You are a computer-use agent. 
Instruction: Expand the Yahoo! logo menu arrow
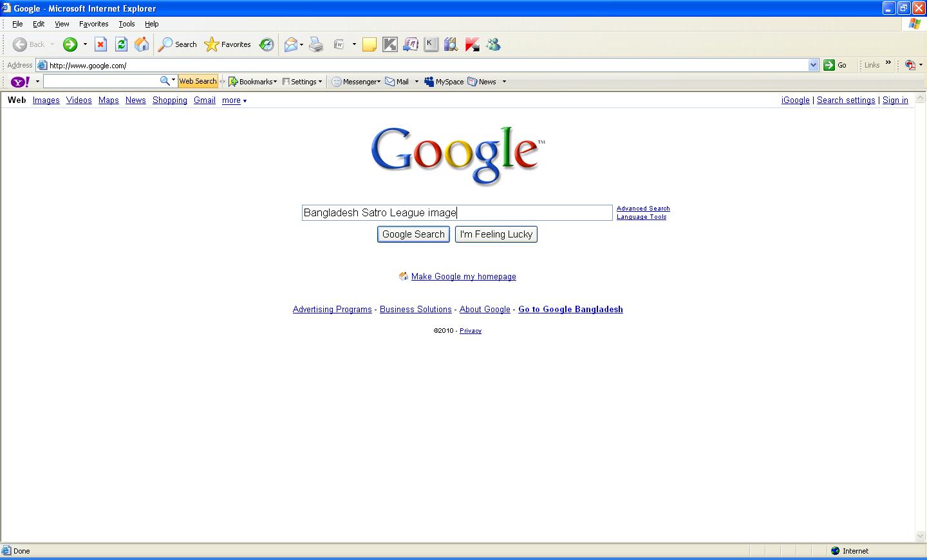coord(37,82)
